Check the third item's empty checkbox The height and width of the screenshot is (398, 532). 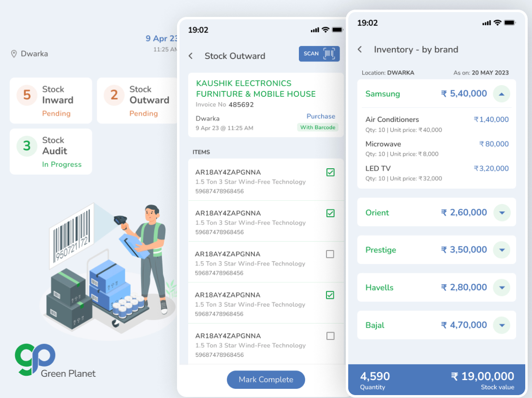coord(330,254)
